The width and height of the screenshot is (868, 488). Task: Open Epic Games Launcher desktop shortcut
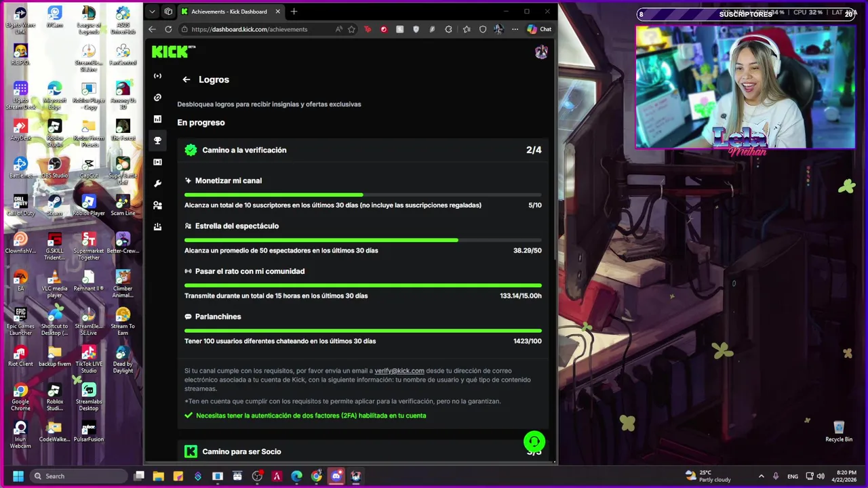pyautogui.click(x=20, y=322)
